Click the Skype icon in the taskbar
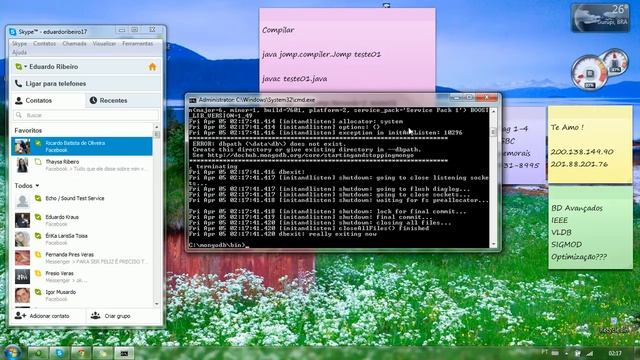The width and height of the screenshot is (640, 360). click(x=60, y=353)
